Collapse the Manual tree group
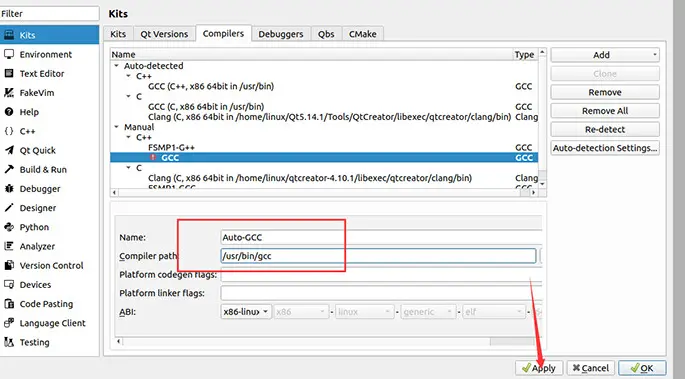685x379 pixels. click(117, 127)
